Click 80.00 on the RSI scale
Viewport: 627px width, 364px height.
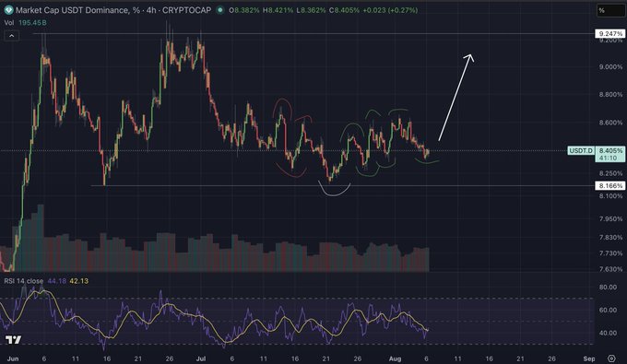[x=608, y=287]
